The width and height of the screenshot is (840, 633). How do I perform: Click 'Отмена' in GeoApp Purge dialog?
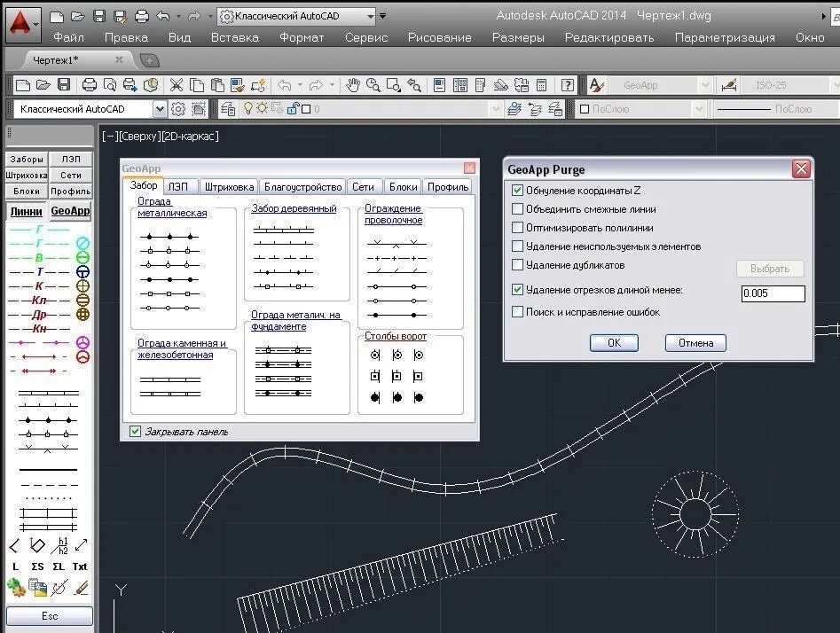click(x=695, y=343)
